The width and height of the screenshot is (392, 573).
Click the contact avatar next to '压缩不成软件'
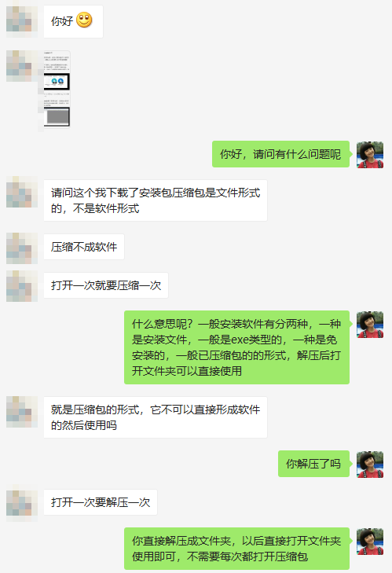point(22,248)
